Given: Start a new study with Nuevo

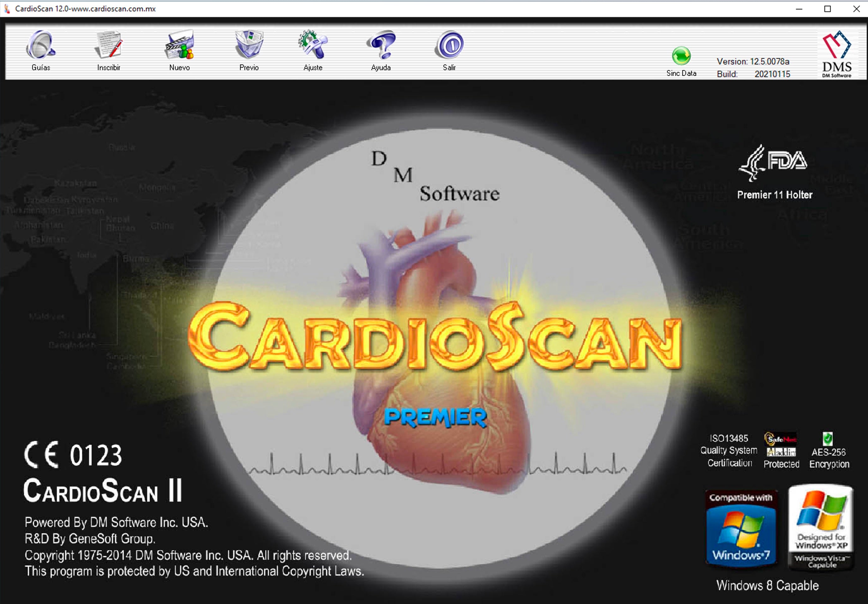Looking at the screenshot, I should point(180,45).
